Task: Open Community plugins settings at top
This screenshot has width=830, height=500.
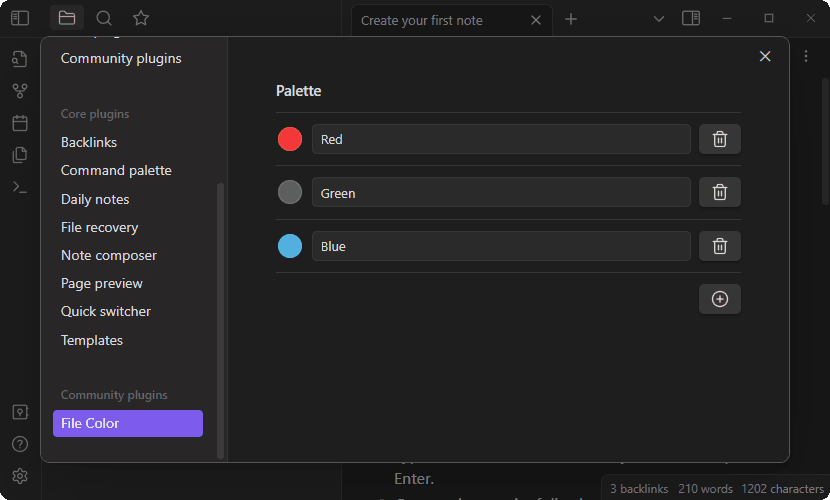Action: coord(121,58)
